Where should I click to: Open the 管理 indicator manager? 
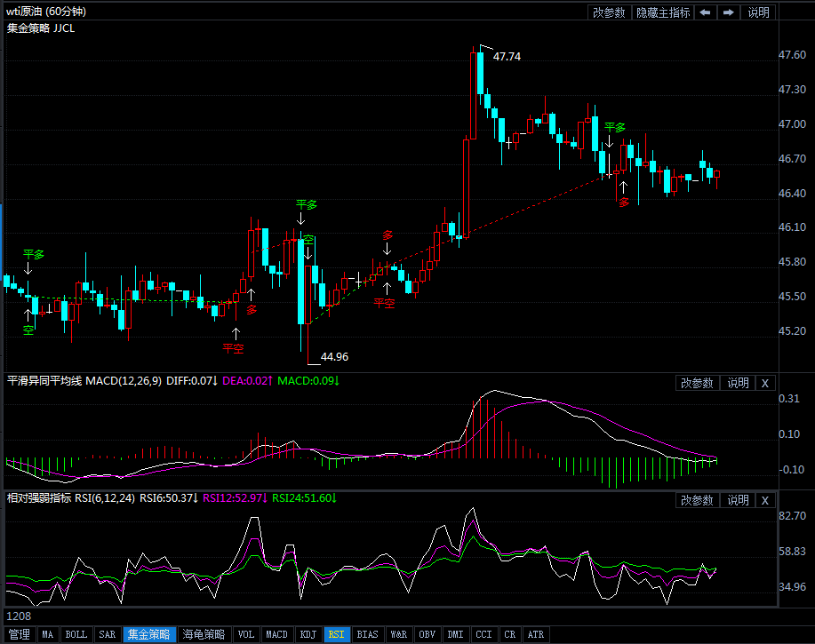[x=20, y=635]
